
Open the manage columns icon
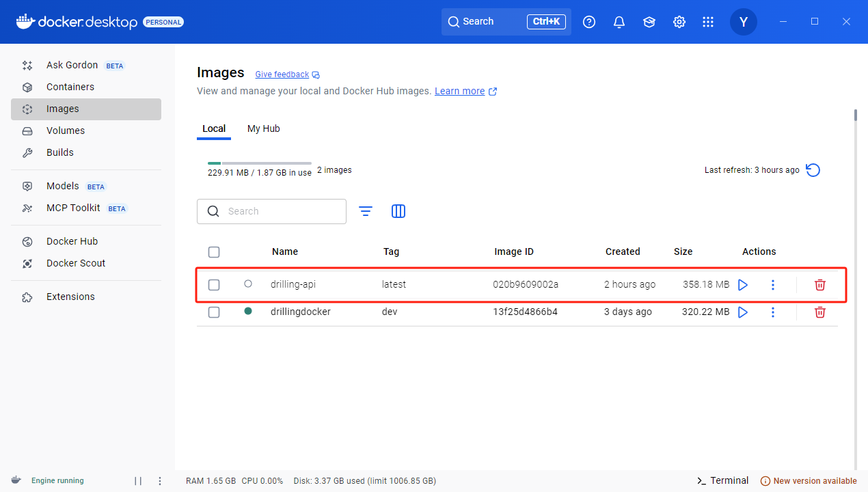click(x=398, y=212)
